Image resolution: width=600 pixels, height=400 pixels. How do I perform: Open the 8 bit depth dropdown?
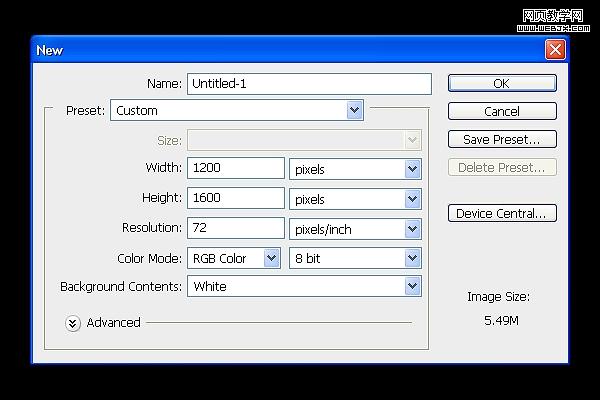coord(355,258)
